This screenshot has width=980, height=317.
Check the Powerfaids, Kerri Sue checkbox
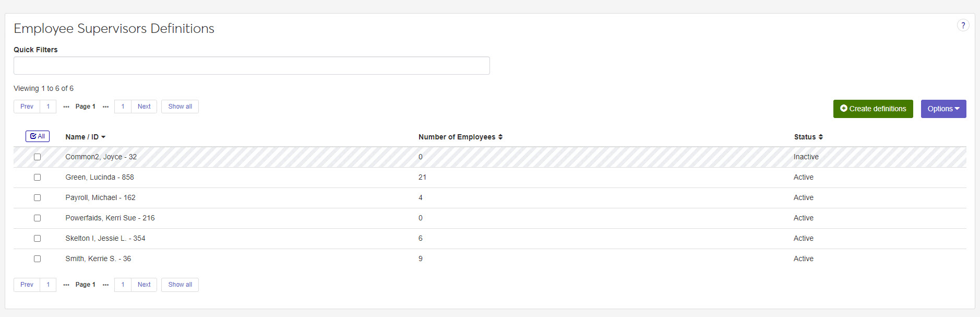click(37, 218)
